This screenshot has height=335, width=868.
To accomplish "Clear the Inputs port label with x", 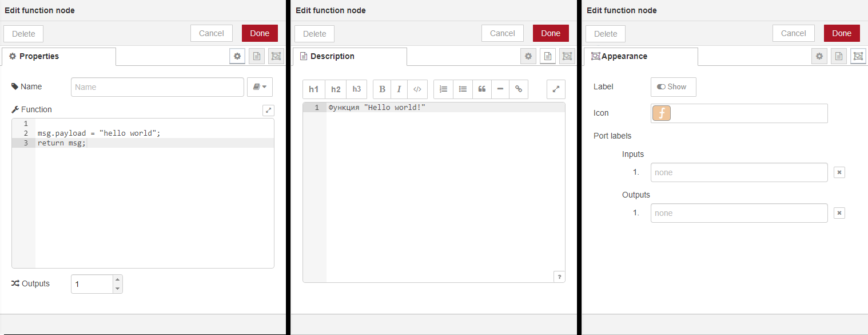I will pos(839,172).
